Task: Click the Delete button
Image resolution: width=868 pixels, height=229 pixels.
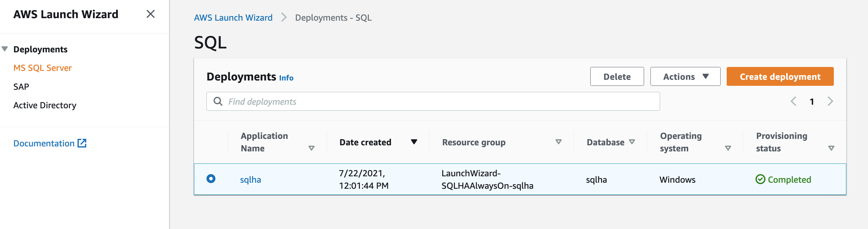Action: pos(617,77)
